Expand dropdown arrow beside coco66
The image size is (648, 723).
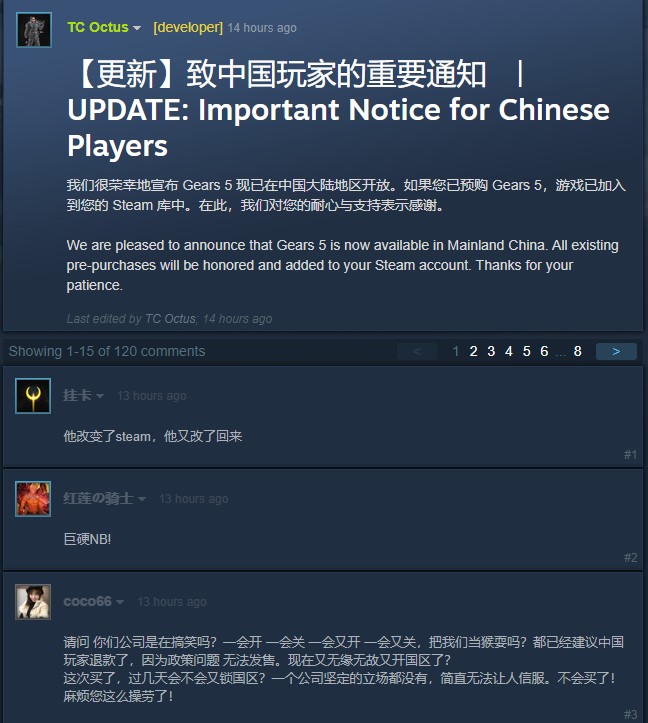(120, 602)
